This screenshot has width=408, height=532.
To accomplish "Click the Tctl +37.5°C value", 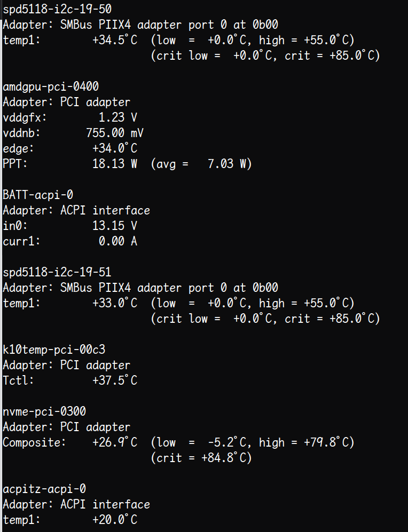I will pos(115,380).
